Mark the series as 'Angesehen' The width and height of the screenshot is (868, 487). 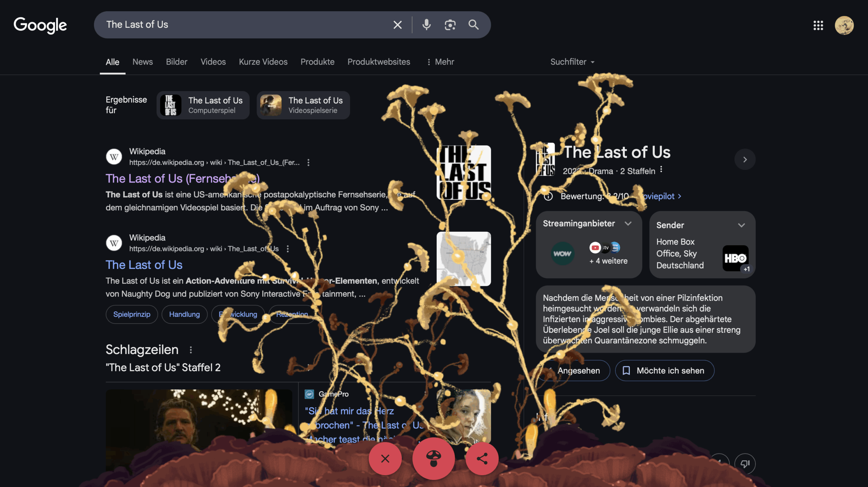[574, 371]
